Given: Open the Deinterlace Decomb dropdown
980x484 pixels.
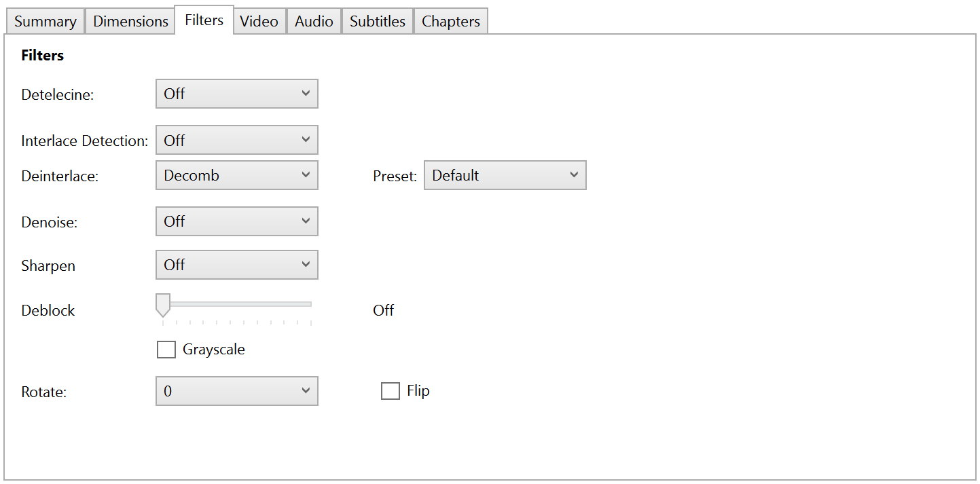Looking at the screenshot, I should 236,175.
